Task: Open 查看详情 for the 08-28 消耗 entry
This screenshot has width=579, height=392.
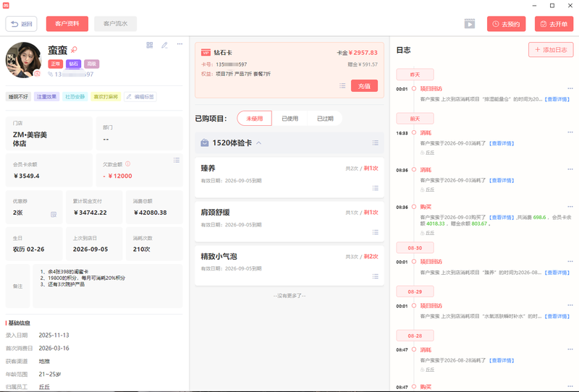Action: [x=502, y=360]
